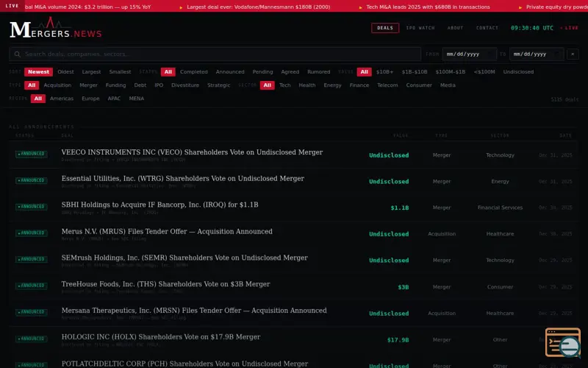Open the Deals nav tab

[385, 28]
